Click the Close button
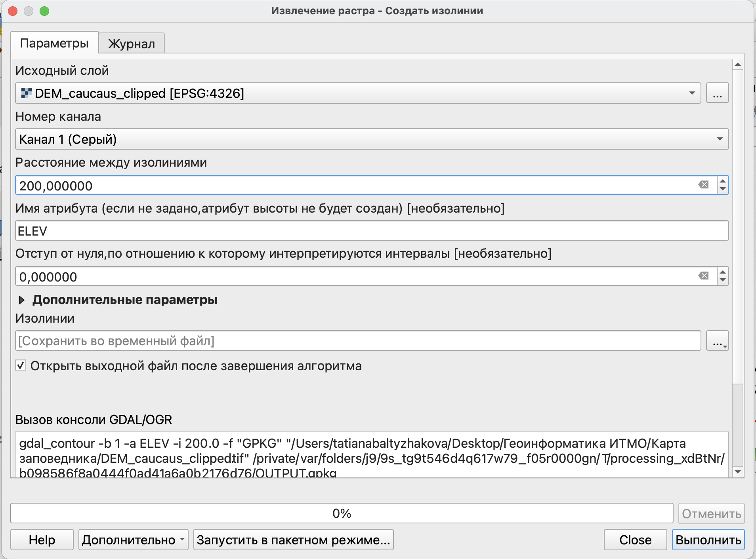 [x=635, y=540]
